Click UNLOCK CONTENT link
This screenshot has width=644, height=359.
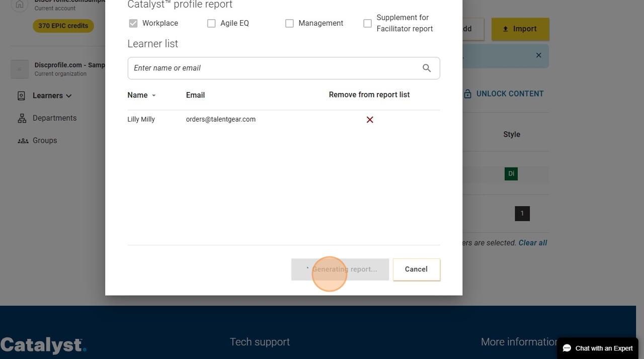[x=510, y=94]
